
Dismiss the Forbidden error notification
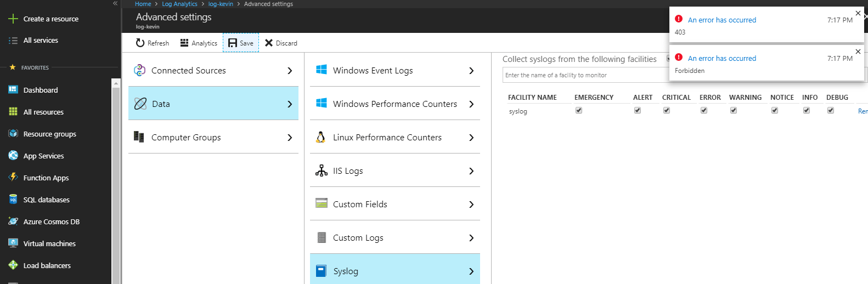click(858, 52)
